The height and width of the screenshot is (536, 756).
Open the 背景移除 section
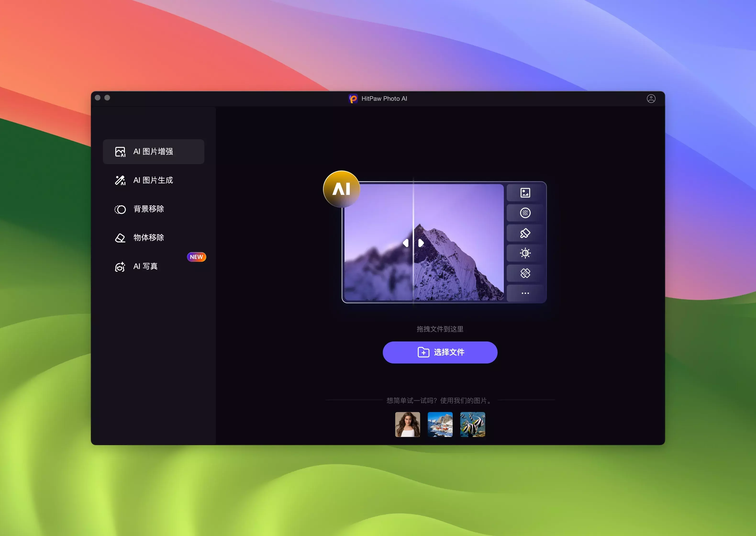(x=149, y=209)
